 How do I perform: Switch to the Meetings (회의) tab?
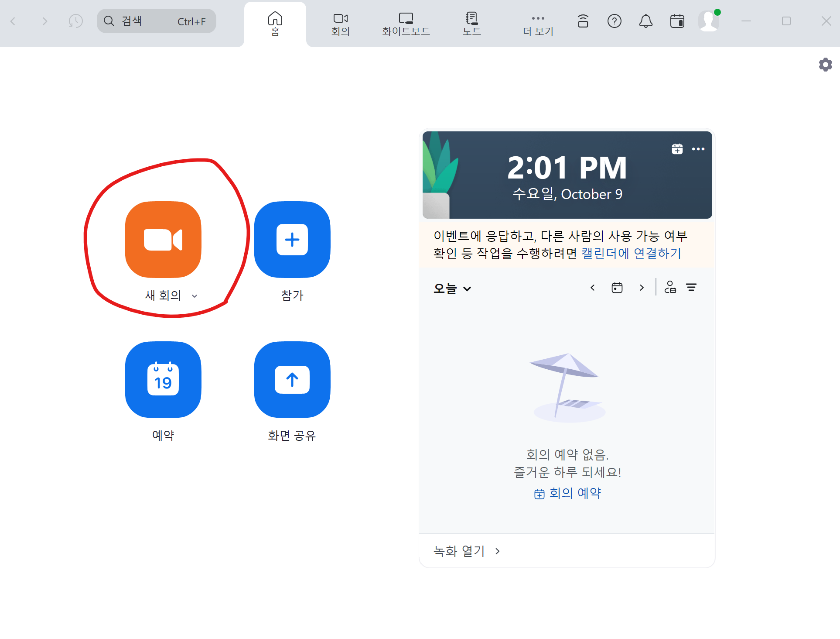(340, 24)
